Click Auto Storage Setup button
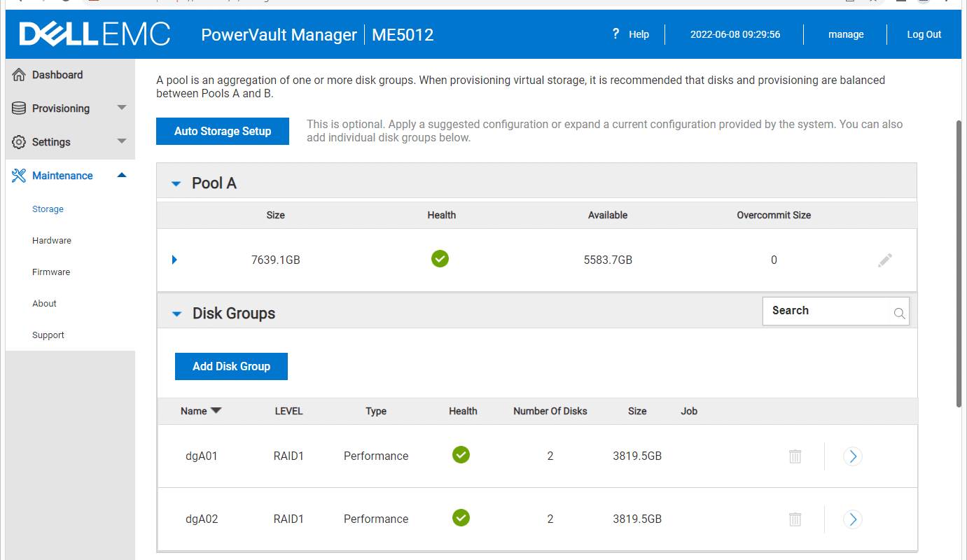Image resolution: width=967 pixels, height=560 pixels. (223, 131)
